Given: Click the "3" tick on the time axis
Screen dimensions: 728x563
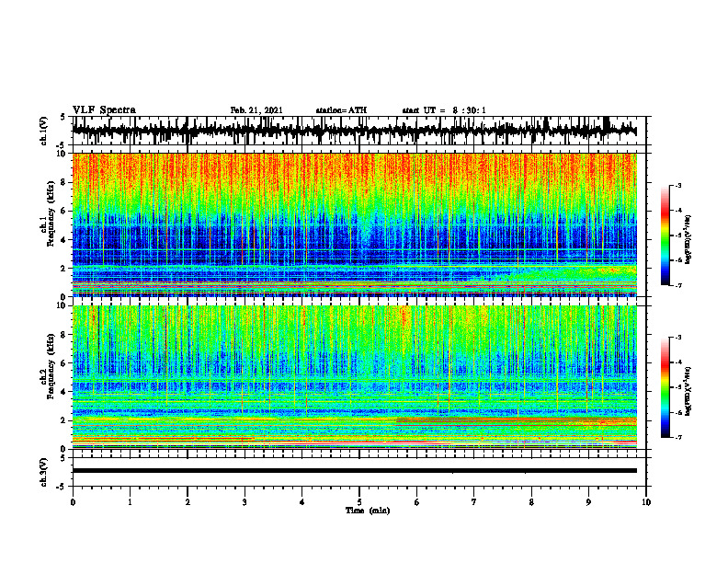Looking at the screenshot, I should pyautogui.click(x=245, y=502).
